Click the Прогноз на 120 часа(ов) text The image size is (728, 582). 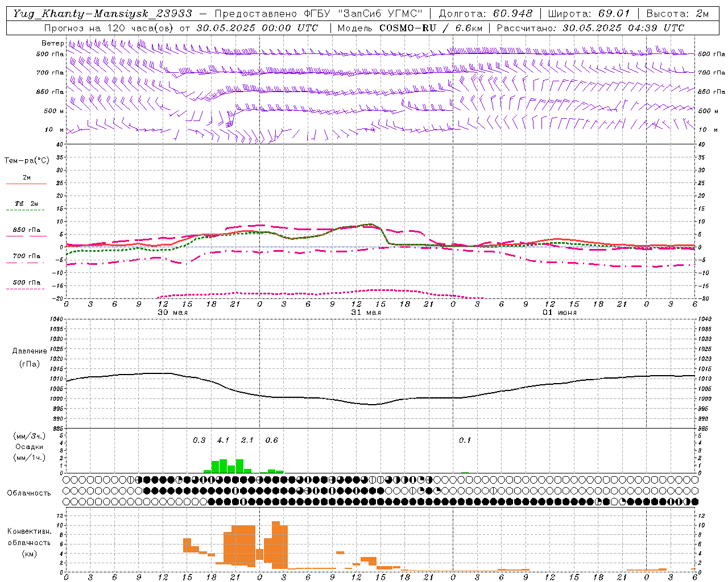[x=109, y=28]
